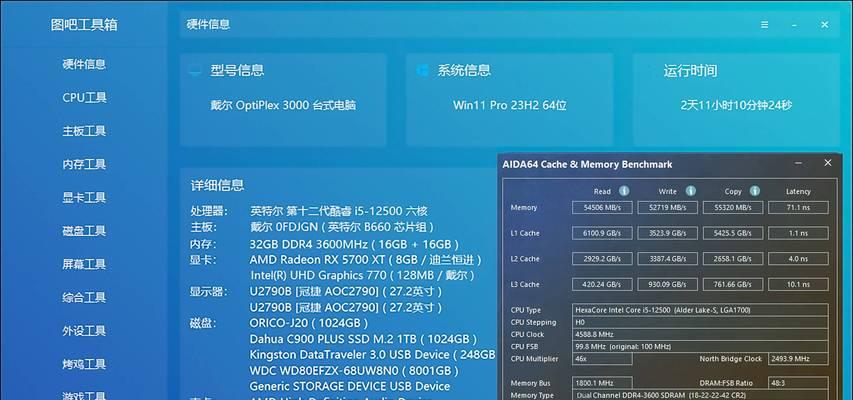Screen dimensions: 853x400
Task: Open 磁盘工具 in the sidebar
Action: (x=84, y=231)
